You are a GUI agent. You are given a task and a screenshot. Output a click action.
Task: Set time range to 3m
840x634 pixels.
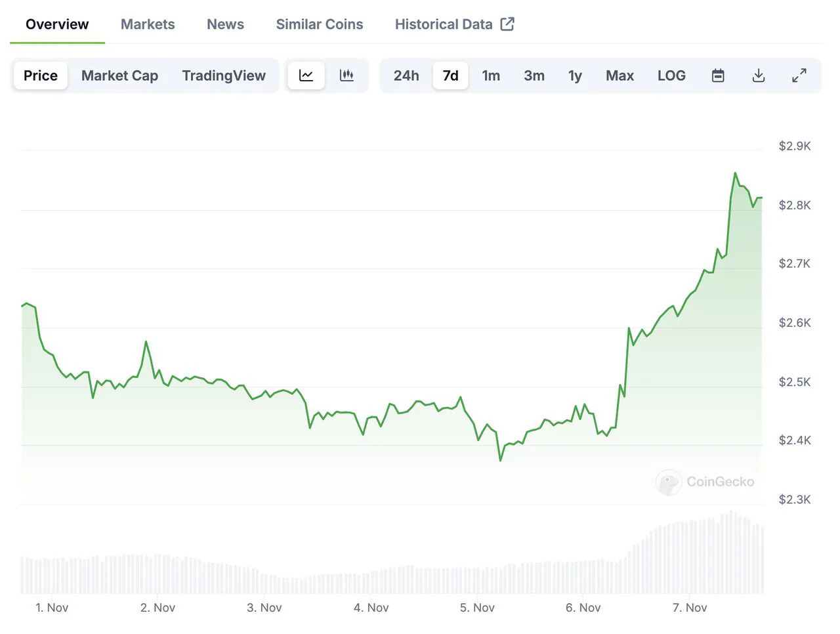(534, 75)
